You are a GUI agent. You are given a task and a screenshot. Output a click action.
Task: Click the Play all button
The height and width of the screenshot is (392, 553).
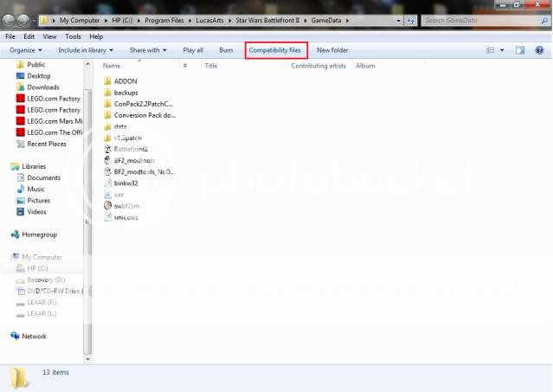(x=193, y=50)
